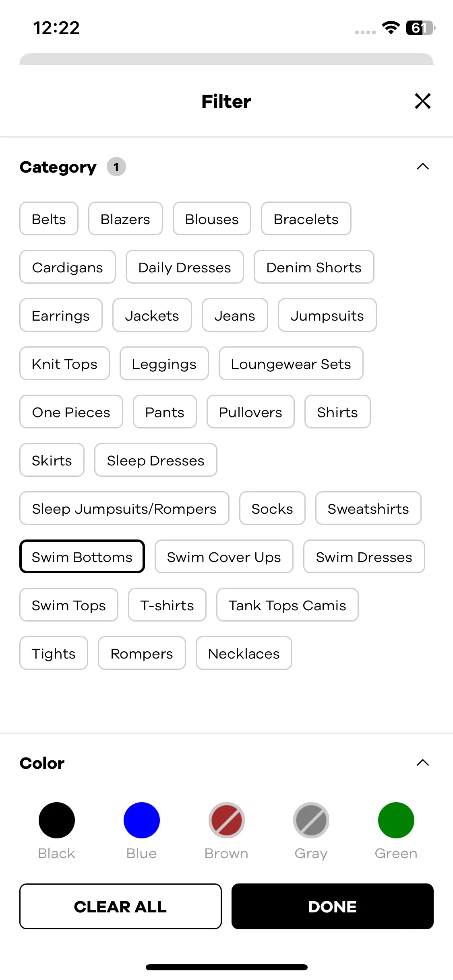Close the Filter panel with X icon
453x980 pixels.
point(422,101)
